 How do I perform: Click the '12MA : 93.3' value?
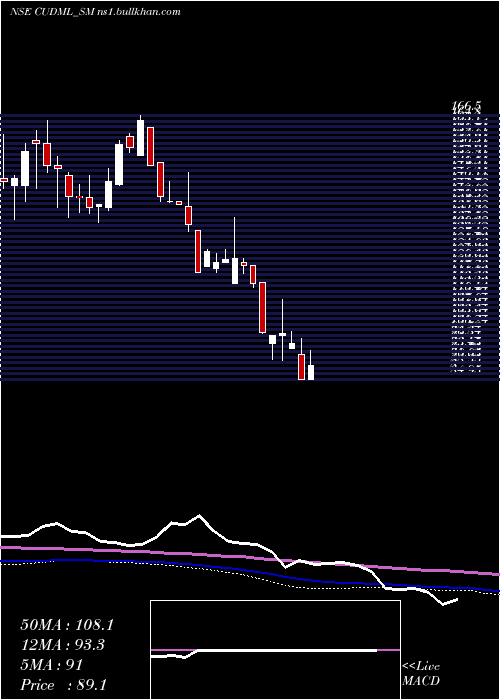point(62,645)
